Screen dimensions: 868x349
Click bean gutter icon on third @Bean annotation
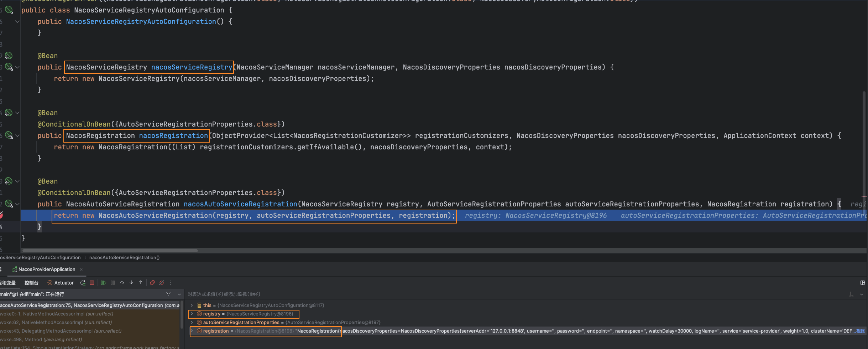click(x=9, y=181)
